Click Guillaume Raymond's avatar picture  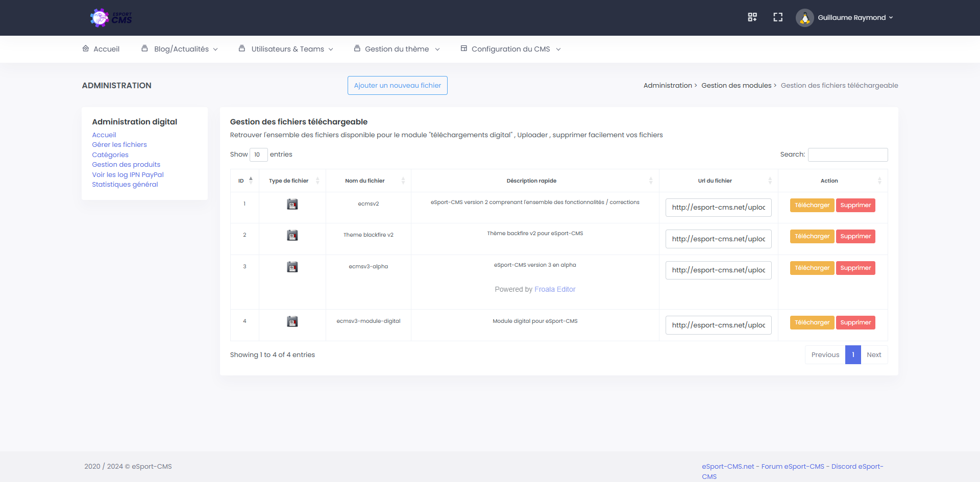805,18
